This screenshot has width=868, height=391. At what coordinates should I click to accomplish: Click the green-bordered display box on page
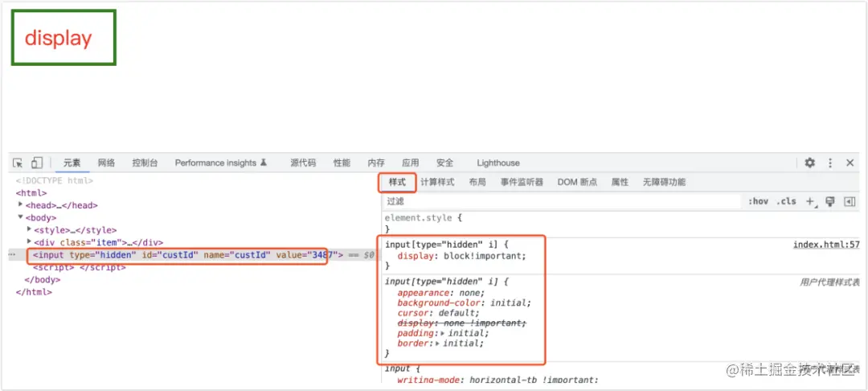[63, 38]
